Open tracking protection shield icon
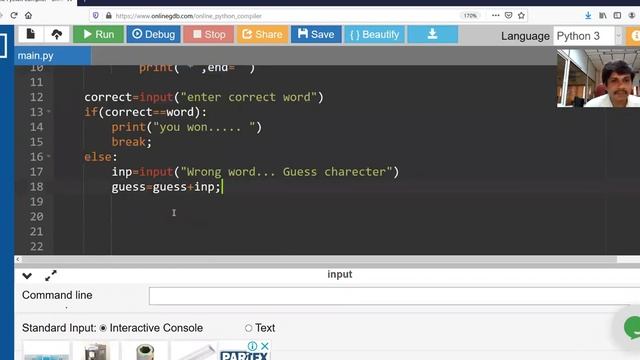This screenshot has height=360, width=640. tap(96, 16)
